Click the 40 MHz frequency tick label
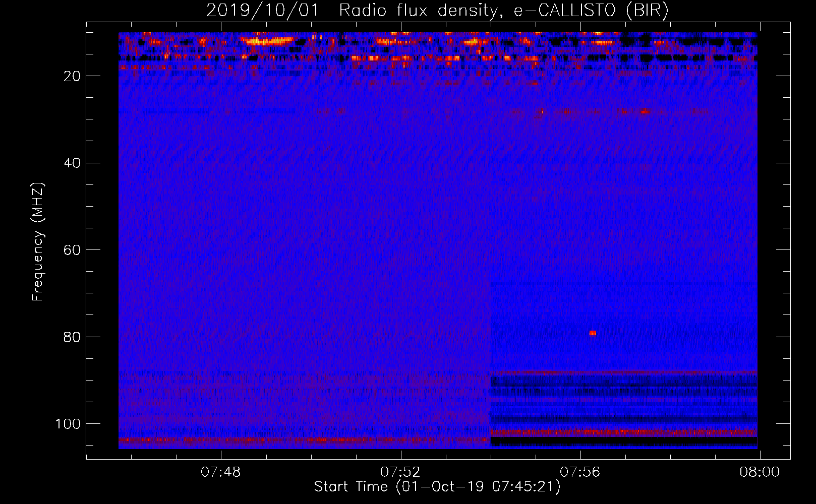The height and width of the screenshot is (504, 816). coord(72,163)
